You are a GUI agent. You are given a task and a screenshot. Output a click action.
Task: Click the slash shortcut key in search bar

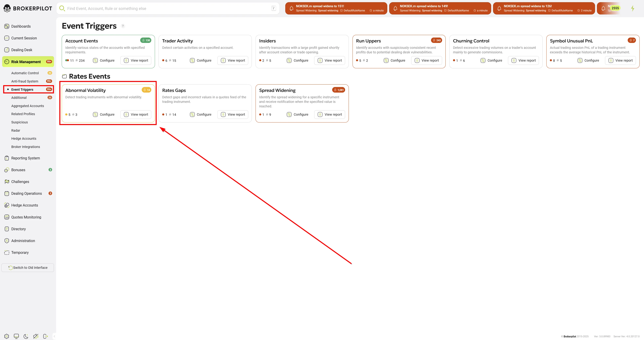[274, 8]
